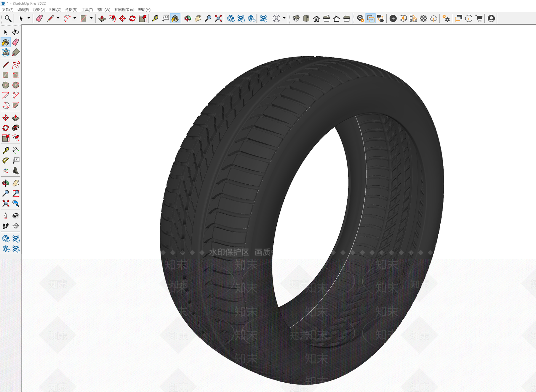Image resolution: width=536 pixels, height=392 pixels.
Task: Select the Section Plane tool
Action: coord(16,226)
